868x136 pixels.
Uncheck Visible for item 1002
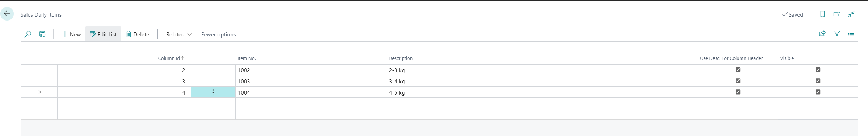[818, 70]
